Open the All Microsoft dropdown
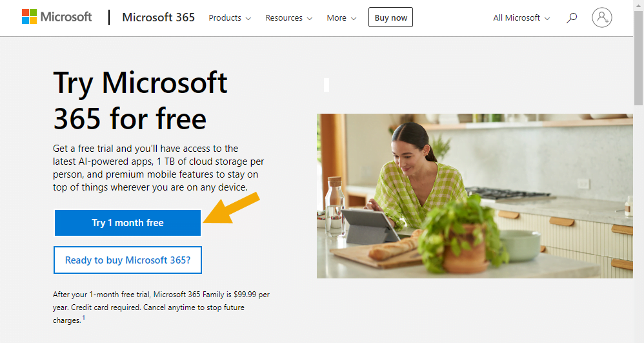Viewport: 644px width, 343px height. [x=521, y=17]
